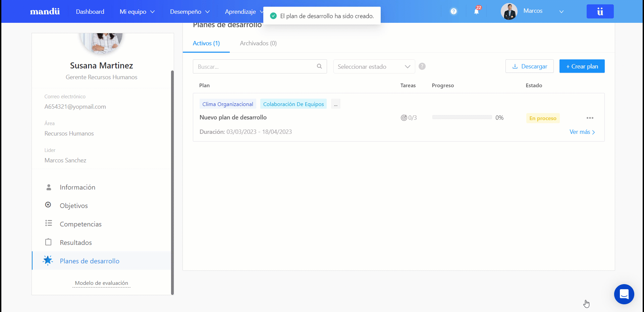Click the Planes de desarrollo star icon
This screenshot has width=644, height=312.
(x=48, y=260)
